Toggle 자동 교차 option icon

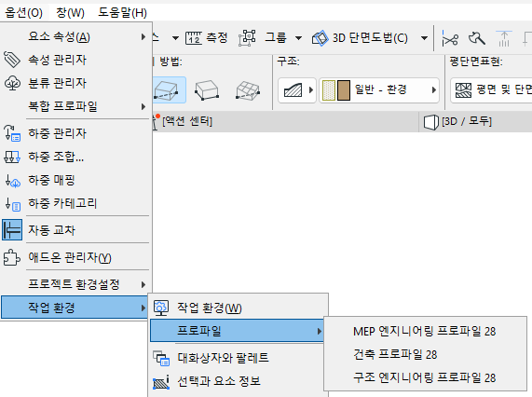tap(12, 229)
